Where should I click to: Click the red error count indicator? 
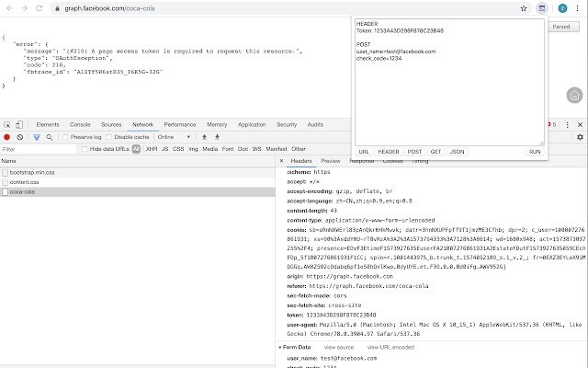coord(551,125)
